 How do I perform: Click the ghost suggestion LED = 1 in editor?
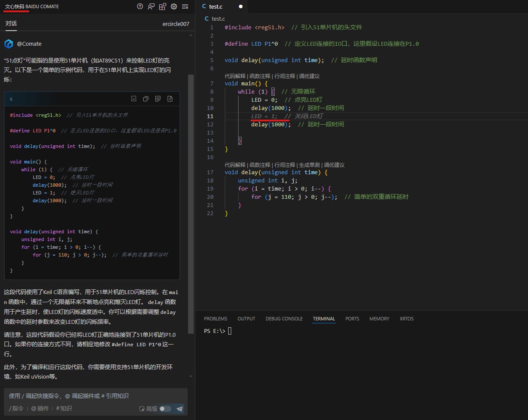tap(264, 116)
